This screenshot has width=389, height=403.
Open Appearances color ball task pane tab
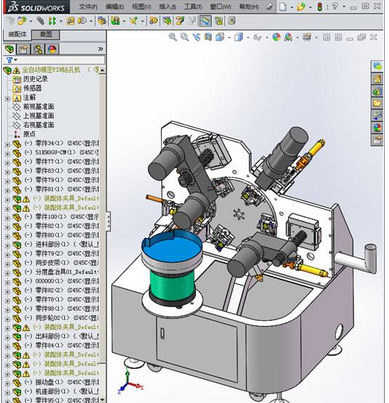(377, 128)
